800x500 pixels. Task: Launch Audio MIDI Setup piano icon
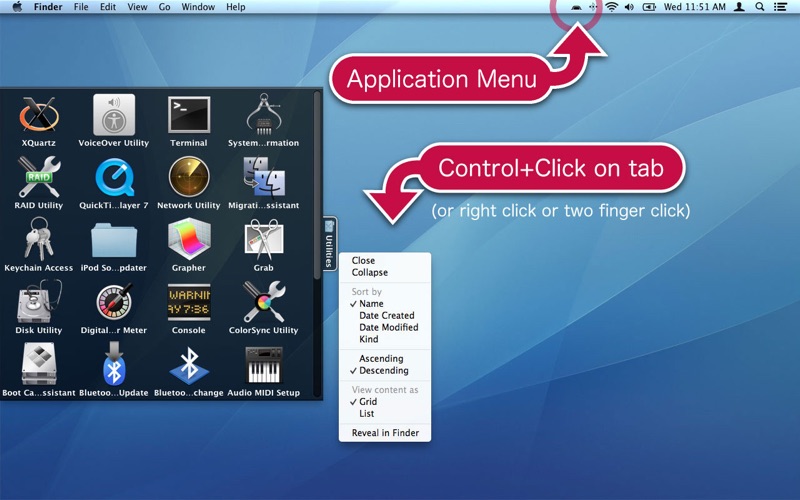click(263, 364)
